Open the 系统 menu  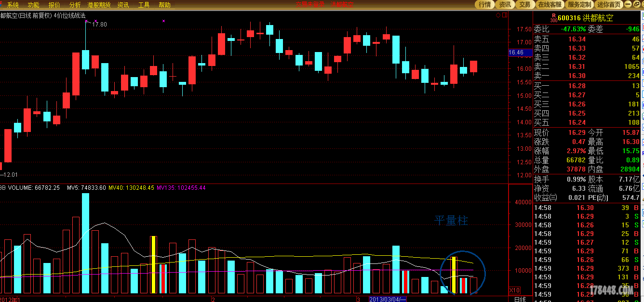tap(13, 5)
